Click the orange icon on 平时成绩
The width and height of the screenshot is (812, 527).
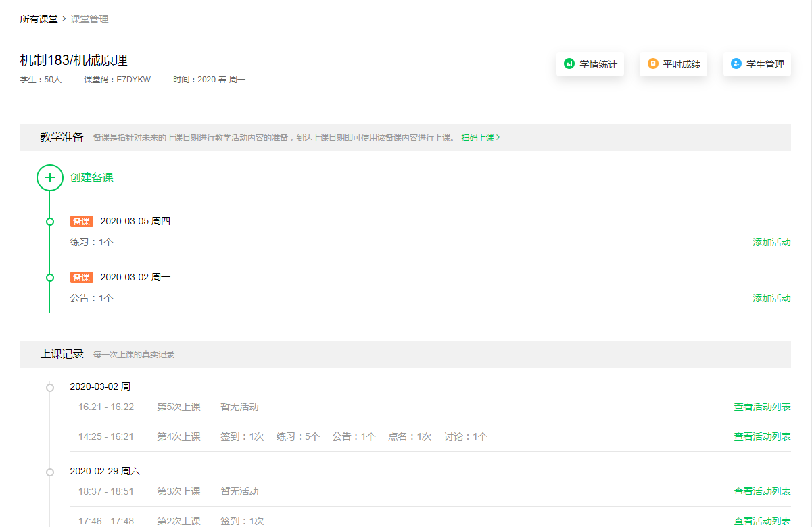point(652,64)
